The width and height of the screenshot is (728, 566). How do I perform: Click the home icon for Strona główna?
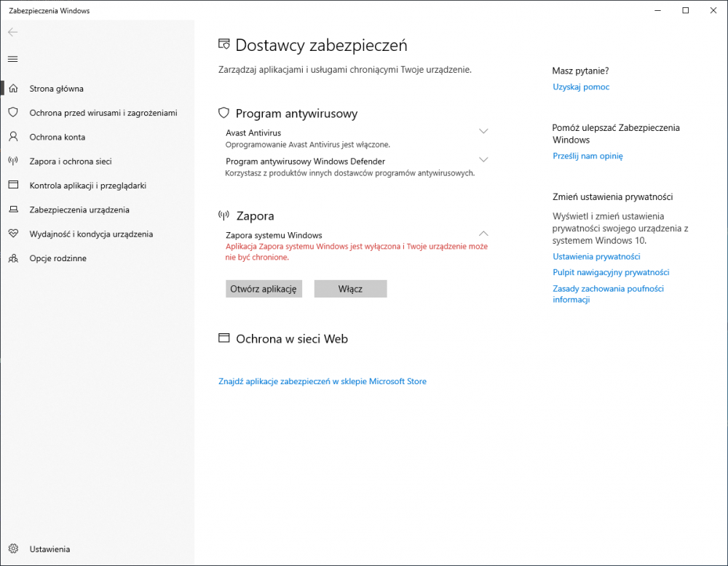coord(12,89)
